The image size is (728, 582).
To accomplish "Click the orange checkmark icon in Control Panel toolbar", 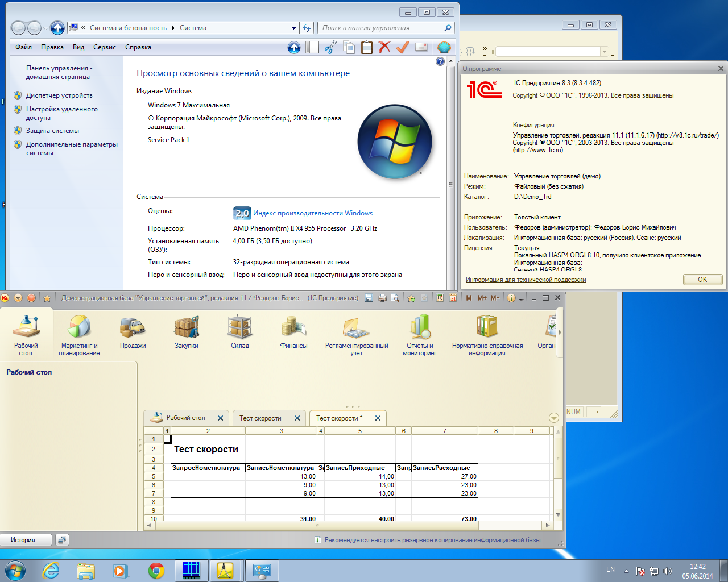I will (403, 47).
